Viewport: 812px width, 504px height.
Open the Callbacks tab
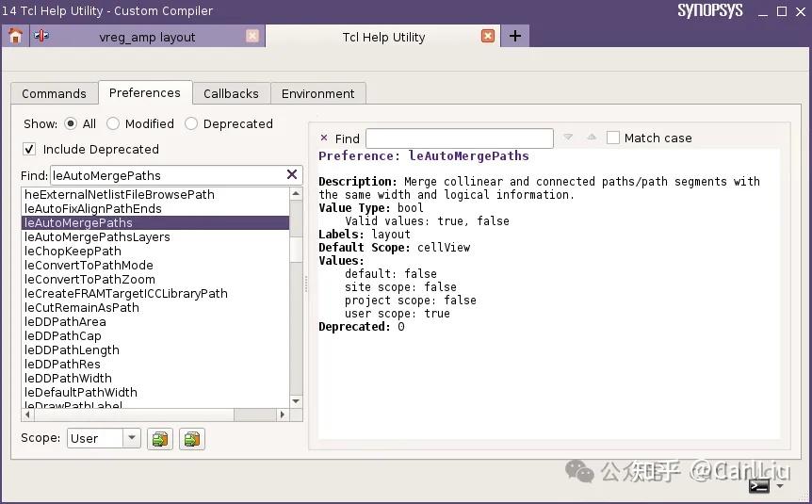point(231,93)
